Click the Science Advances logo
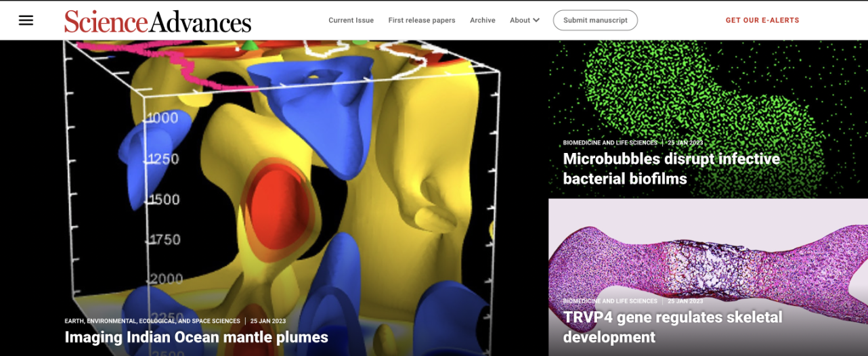Viewport: 868px width, 356px height. tap(158, 21)
